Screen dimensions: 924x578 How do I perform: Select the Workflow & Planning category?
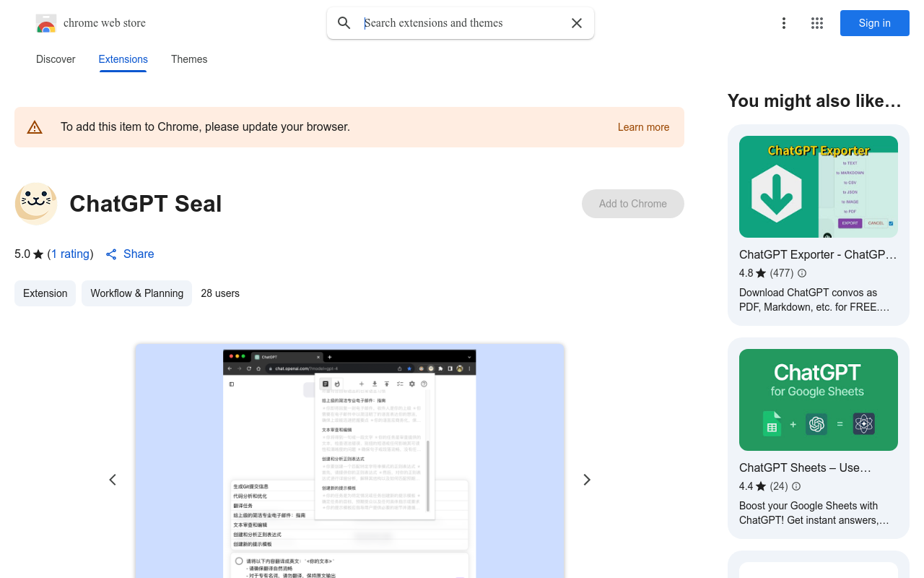(x=136, y=293)
